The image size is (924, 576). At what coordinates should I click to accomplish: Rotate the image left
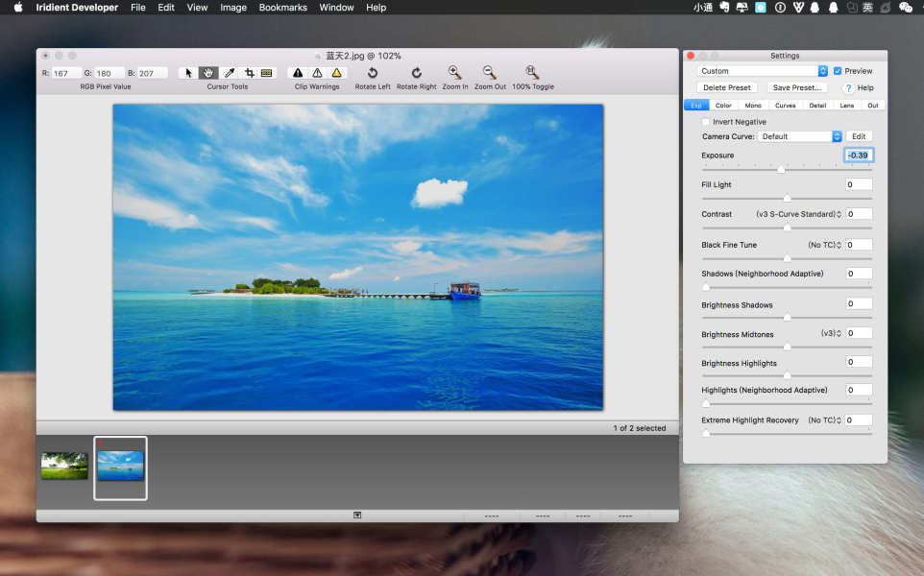pos(373,73)
